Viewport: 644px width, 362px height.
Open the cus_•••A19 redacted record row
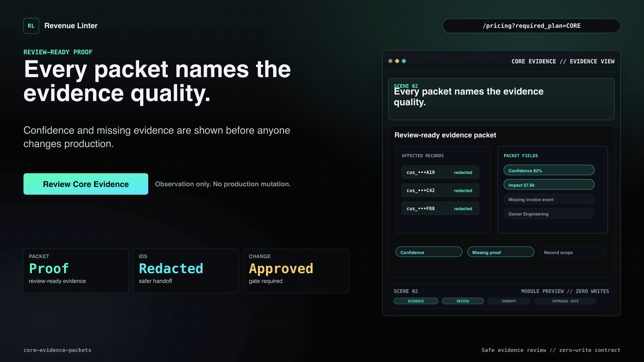tap(440, 172)
